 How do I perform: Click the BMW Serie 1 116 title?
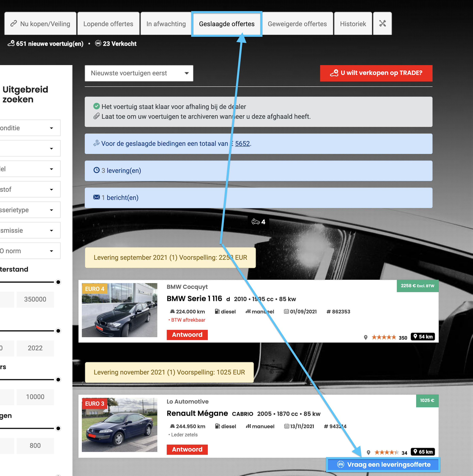coord(194,299)
